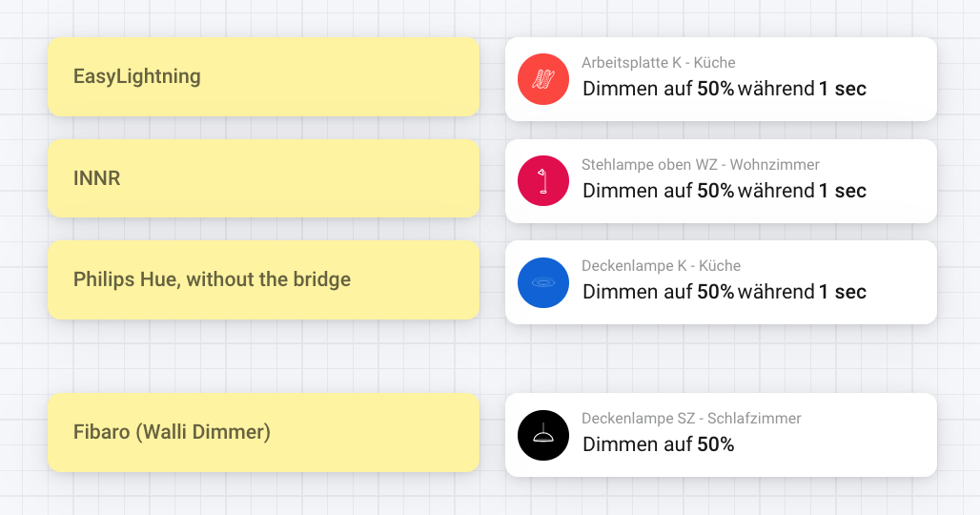The image size is (980, 515).
Task: Click the Stehlampe oben WZ - Wohnzimmer label
Action: 700,165
